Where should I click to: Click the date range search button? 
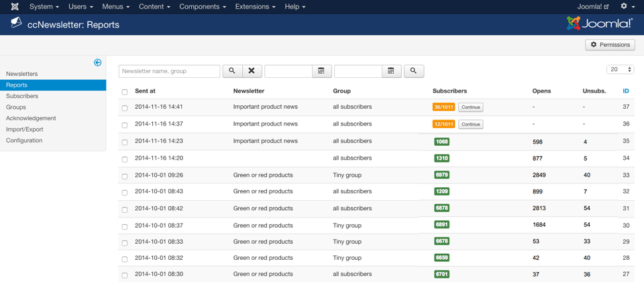click(414, 71)
